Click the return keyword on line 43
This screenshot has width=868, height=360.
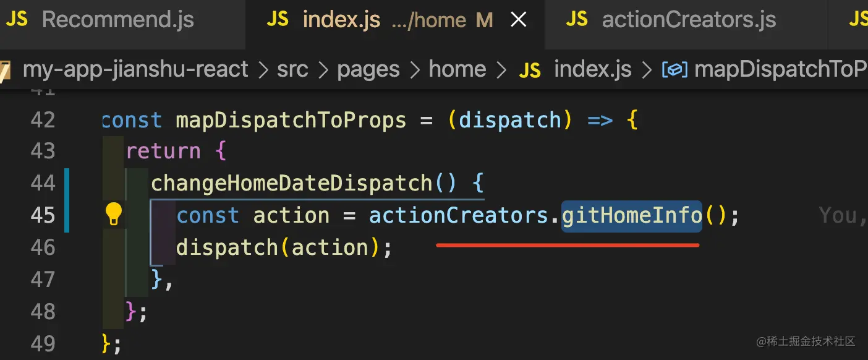coord(163,152)
